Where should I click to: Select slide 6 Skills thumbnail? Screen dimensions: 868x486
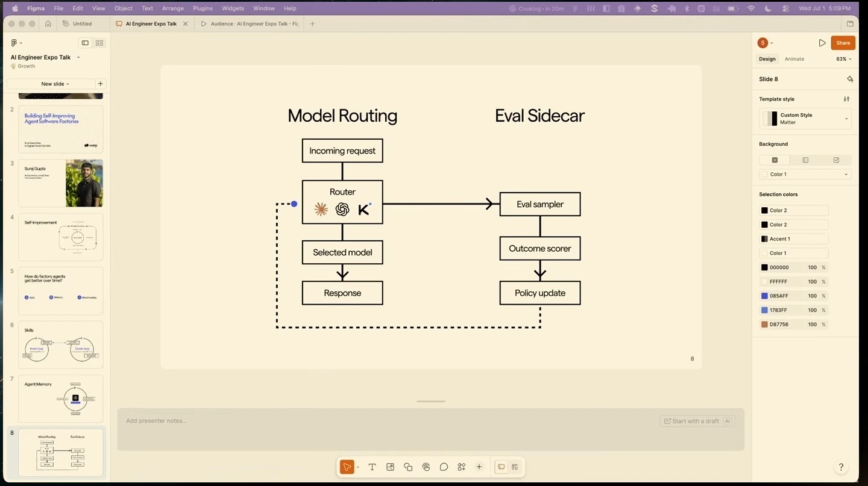(x=61, y=344)
